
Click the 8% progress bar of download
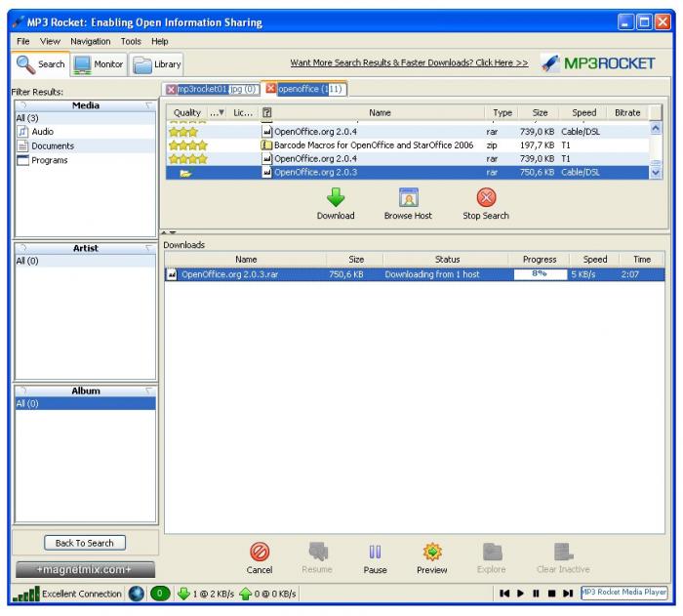pyautogui.click(x=541, y=274)
